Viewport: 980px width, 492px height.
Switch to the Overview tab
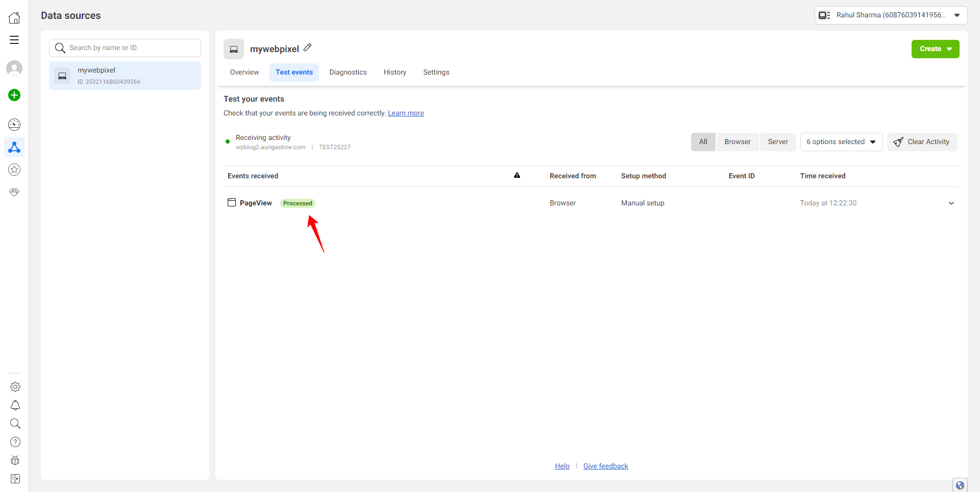[244, 73]
